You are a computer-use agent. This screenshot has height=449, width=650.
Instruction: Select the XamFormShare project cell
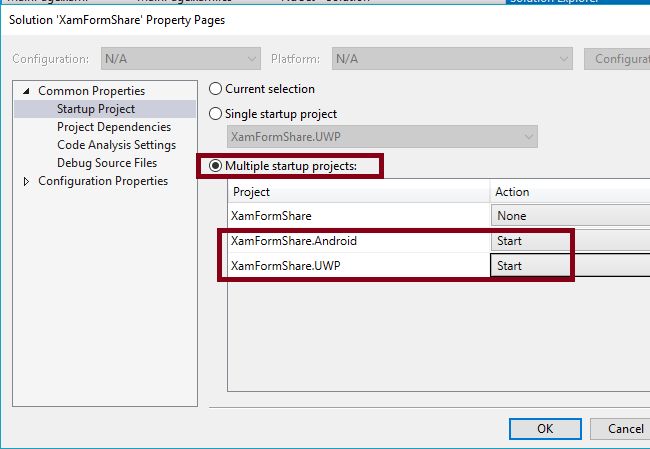359,216
